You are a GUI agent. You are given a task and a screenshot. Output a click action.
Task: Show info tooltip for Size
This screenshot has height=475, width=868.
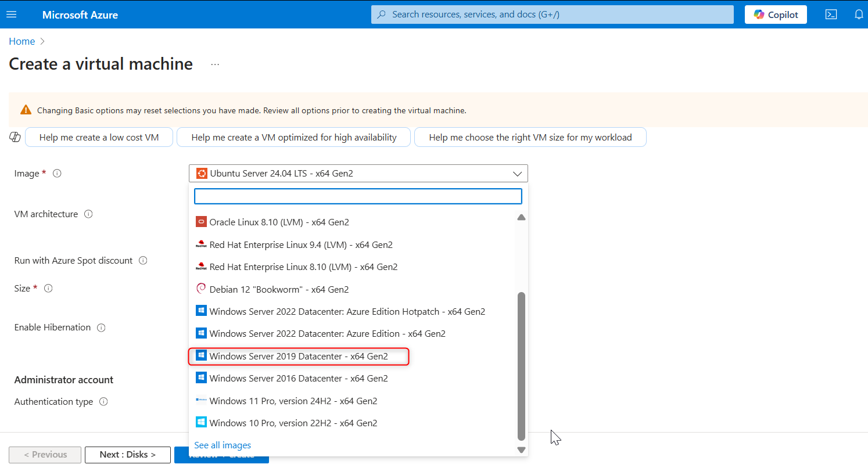(x=48, y=288)
